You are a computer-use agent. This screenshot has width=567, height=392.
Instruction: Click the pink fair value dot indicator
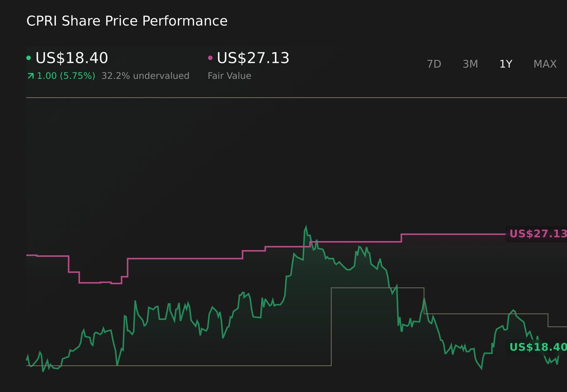point(210,58)
